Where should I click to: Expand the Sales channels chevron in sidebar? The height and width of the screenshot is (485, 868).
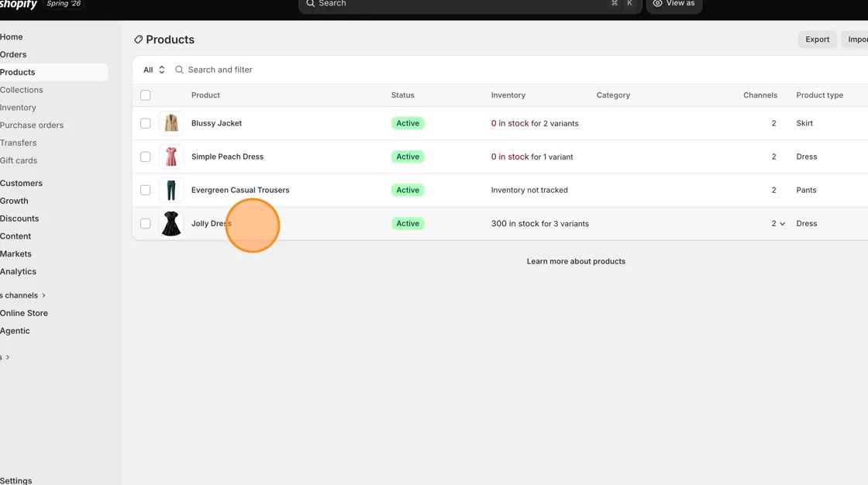(43, 296)
